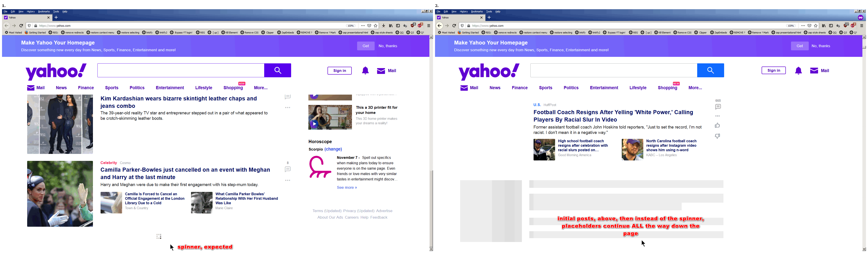Click the thumbs-up icon on the Football Coach article
Viewport: 868px width, 253px height.
point(717,125)
